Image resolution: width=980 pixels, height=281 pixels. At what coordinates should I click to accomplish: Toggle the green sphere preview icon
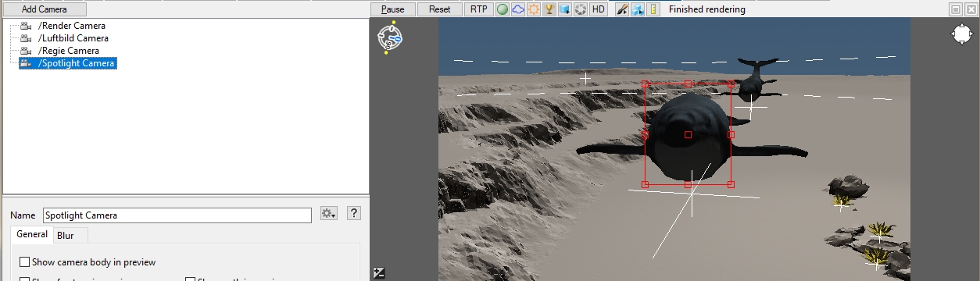503,9
